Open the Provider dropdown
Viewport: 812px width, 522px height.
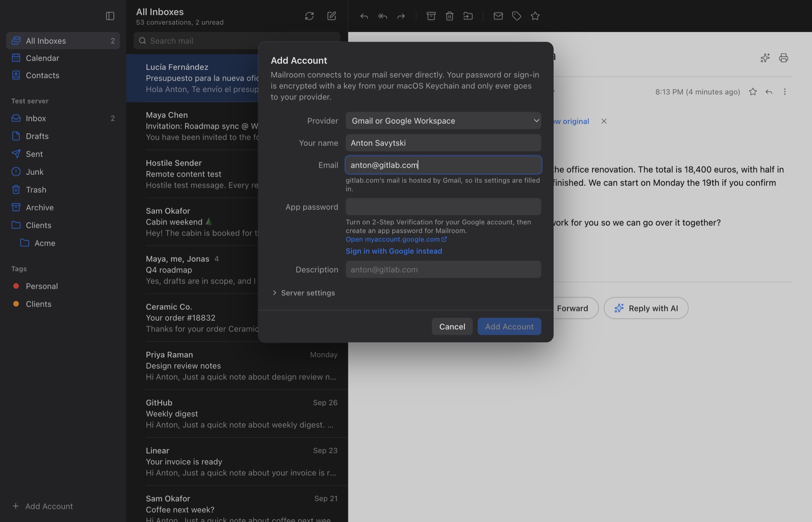pyautogui.click(x=443, y=121)
